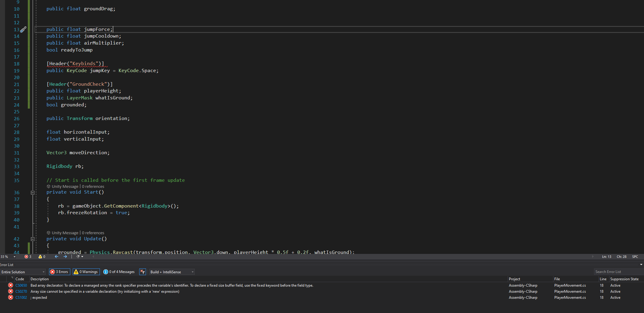Open the CS0650 error code link
Viewport: 644px width, 313px height.
pyautogui.click(x=21, y=285)
